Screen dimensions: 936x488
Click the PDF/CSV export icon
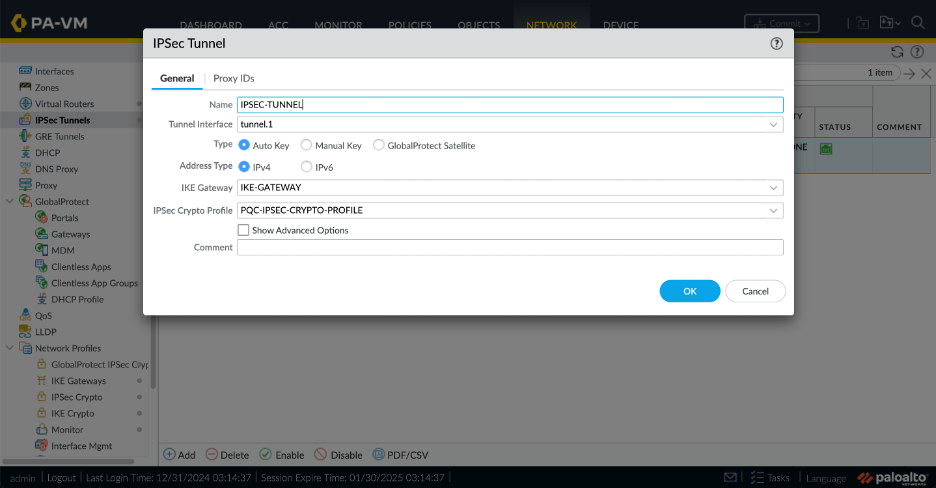point(379,454)
